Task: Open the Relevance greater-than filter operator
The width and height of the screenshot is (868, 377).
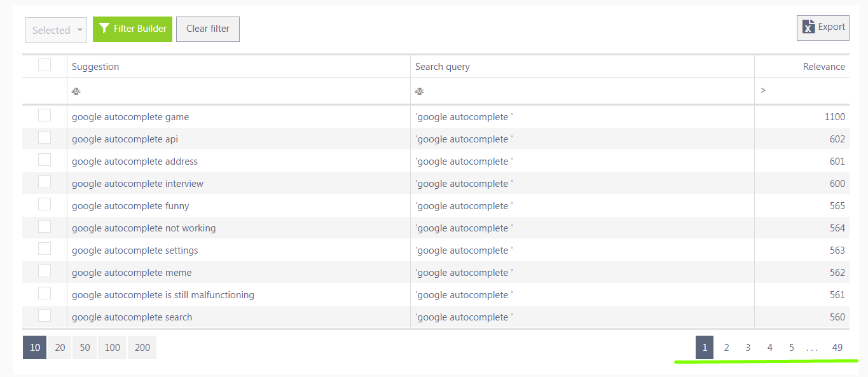Action: click(763, 90)
